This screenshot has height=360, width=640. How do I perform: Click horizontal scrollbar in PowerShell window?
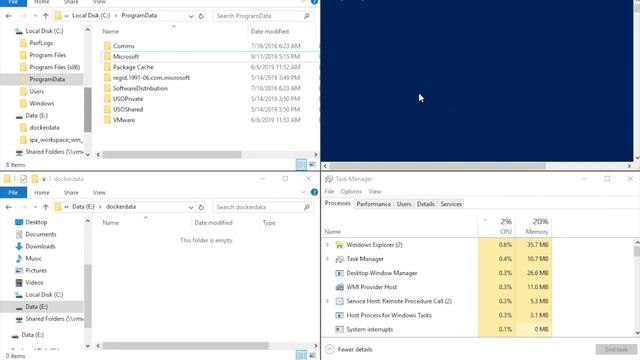tap(437, 166)
